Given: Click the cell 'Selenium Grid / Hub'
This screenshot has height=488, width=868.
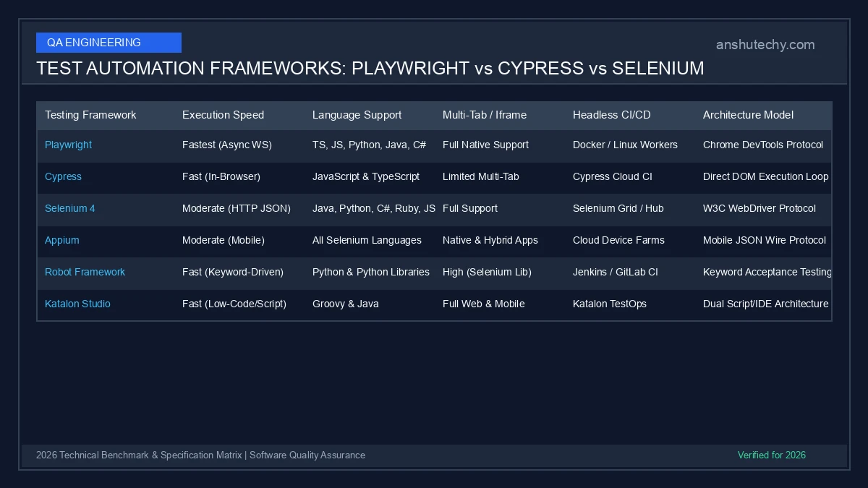Looking at the screenshot, I should [x=618, y=208].
